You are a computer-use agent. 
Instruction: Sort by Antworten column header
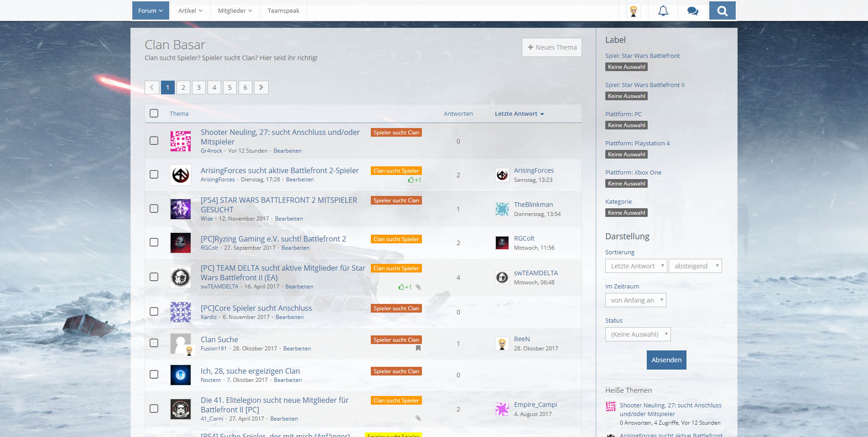click(458, 114)
